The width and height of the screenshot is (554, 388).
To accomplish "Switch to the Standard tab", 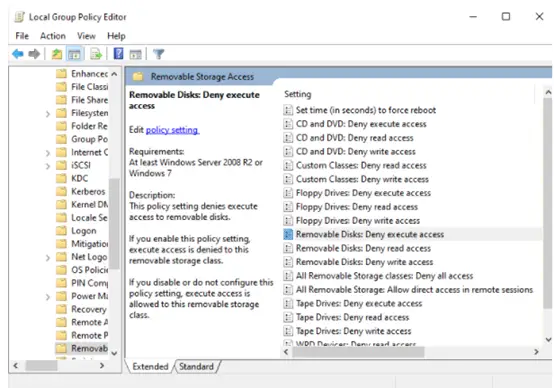I will click(196, 366).
